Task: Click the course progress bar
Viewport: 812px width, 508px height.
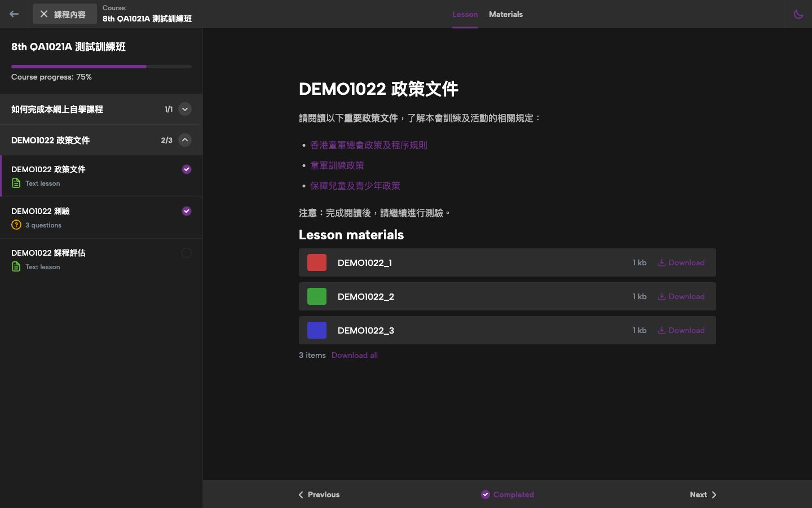Action: (x=101, y=67)
